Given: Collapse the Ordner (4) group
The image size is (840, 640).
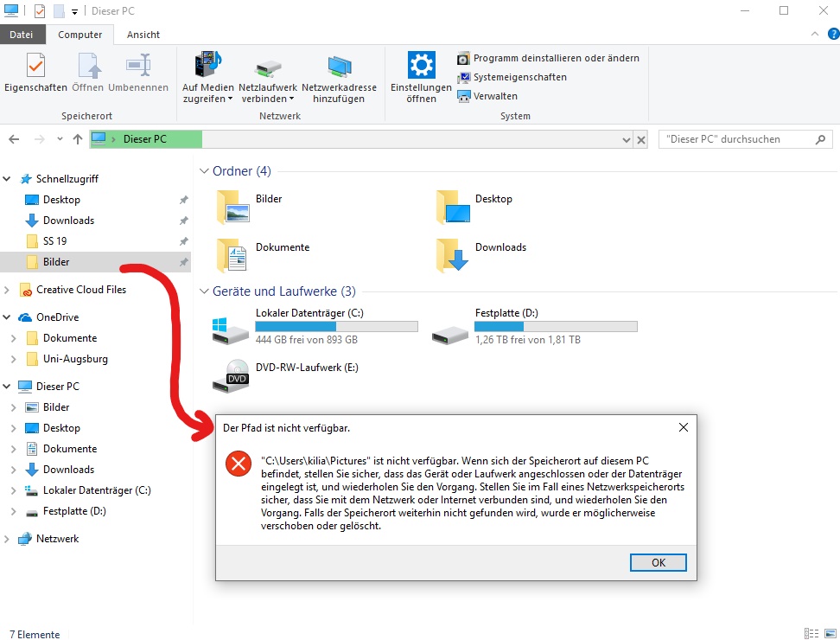Looking at the screenshot, I should coord(204,171).
